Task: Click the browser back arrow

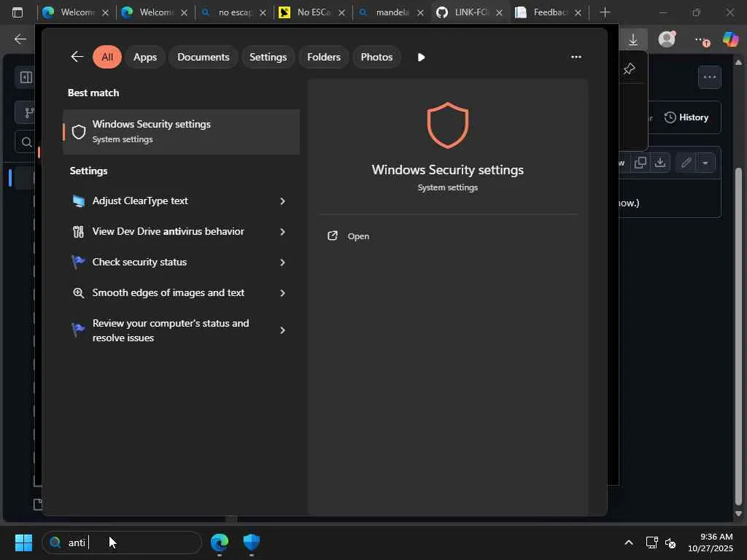Action: pyautogui.click(x=20, y=39)
